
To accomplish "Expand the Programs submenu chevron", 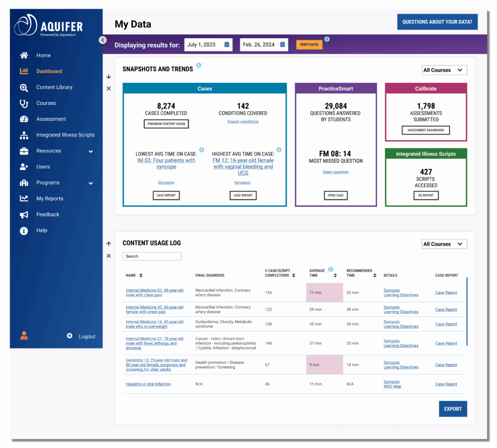I will (x=91, y=183).
